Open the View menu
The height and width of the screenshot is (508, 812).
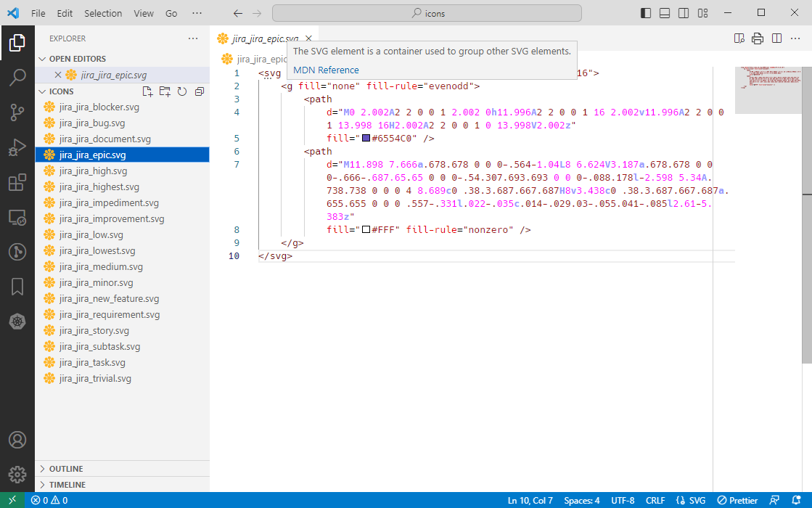pyautogui.click(x=144, y=14)
